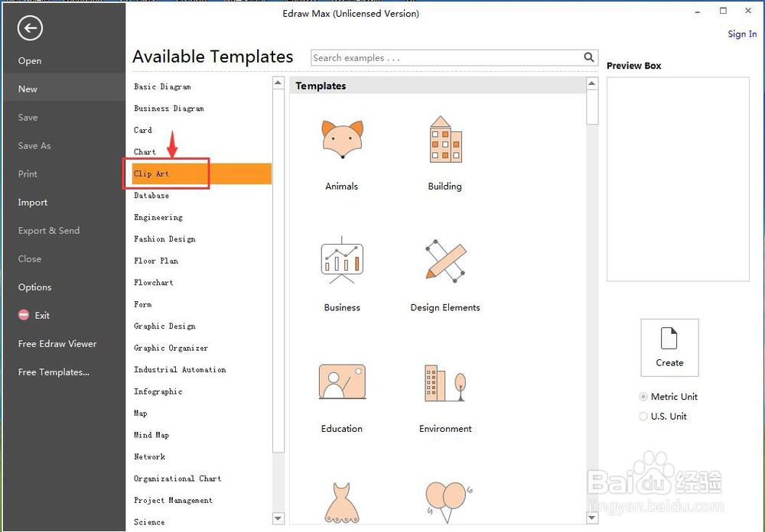Viewport: 765px width, 532px height.
Task: Select the Database category
Action: [151, 196]
